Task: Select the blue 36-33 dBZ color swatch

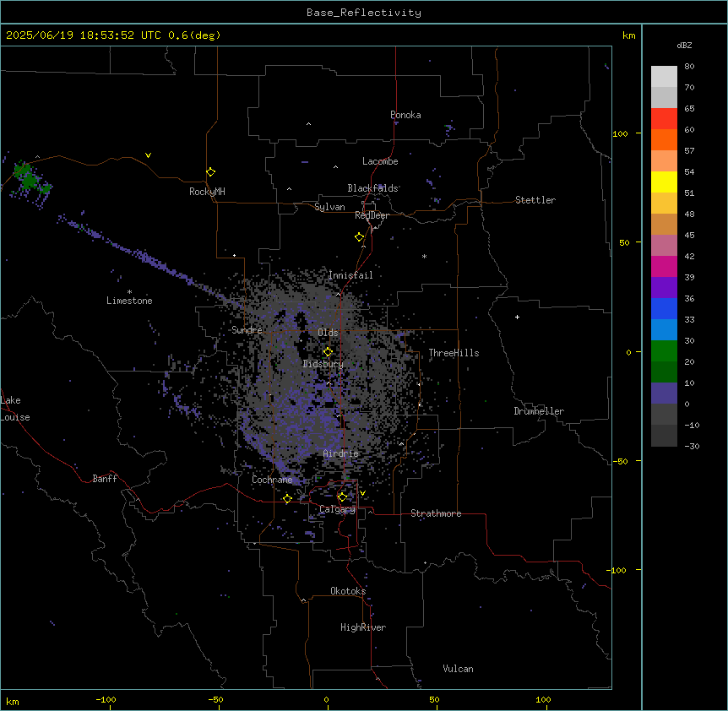Action: click(x=664, y=308)
